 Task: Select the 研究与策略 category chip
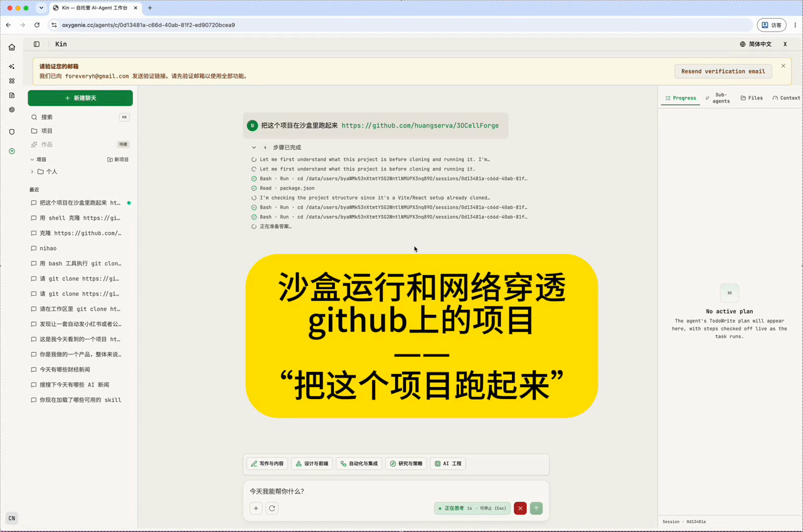tap(406, 464)
